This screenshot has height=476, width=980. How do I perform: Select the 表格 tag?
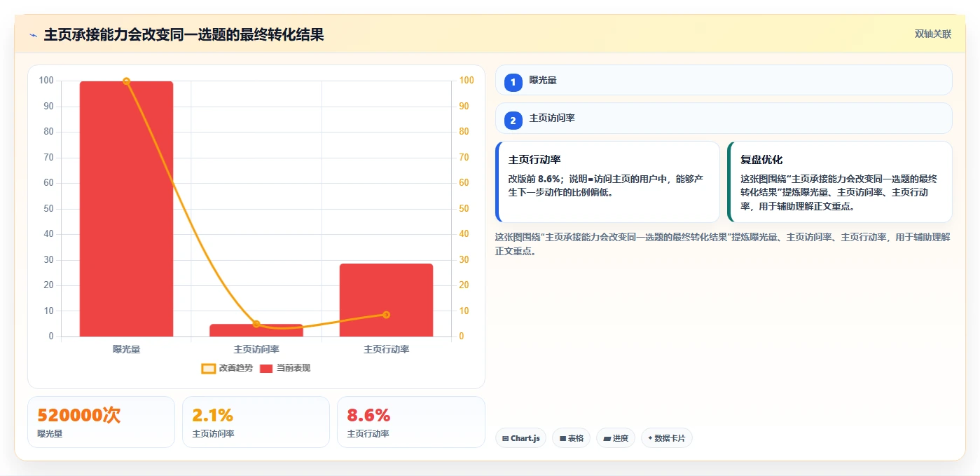[572, 438]
